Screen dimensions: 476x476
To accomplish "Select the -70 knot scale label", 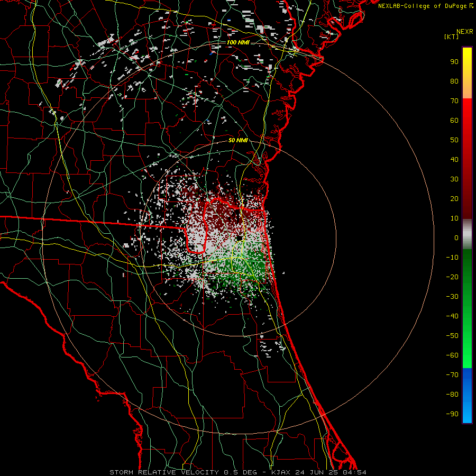I will coord(452,375).
